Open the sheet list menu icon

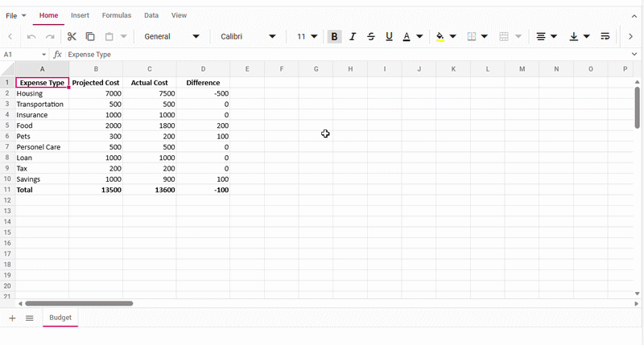30,318
